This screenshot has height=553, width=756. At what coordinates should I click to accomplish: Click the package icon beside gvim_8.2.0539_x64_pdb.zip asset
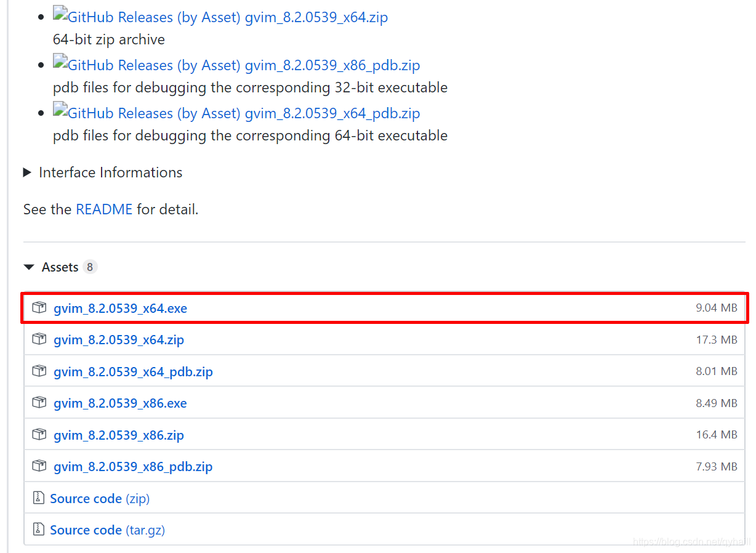(39, 371)
